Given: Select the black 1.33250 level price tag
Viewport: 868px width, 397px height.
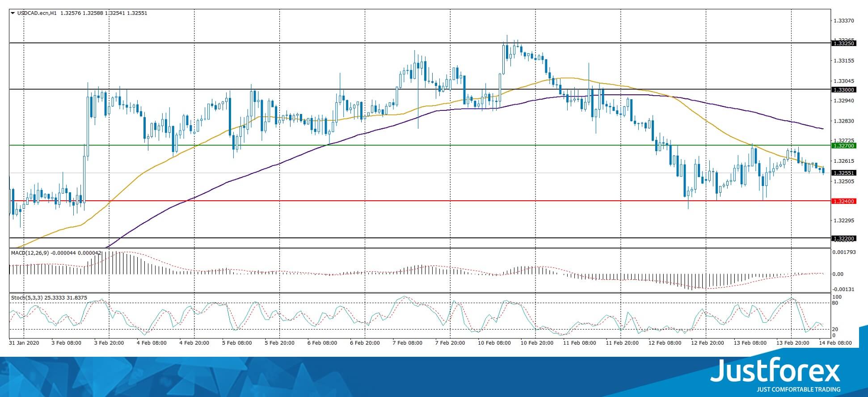Looking at the screenshot, I should pyautogui.click(x=844, y=43).
